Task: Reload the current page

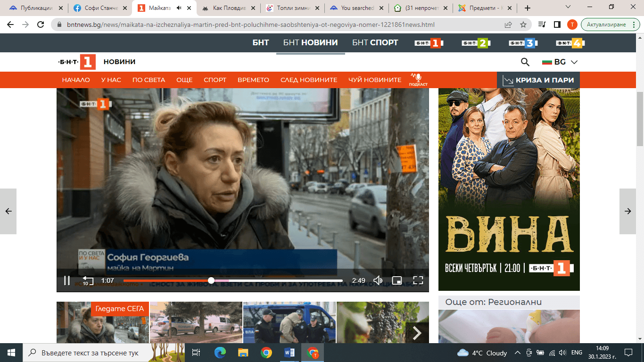Action: (x=41, y=25)
